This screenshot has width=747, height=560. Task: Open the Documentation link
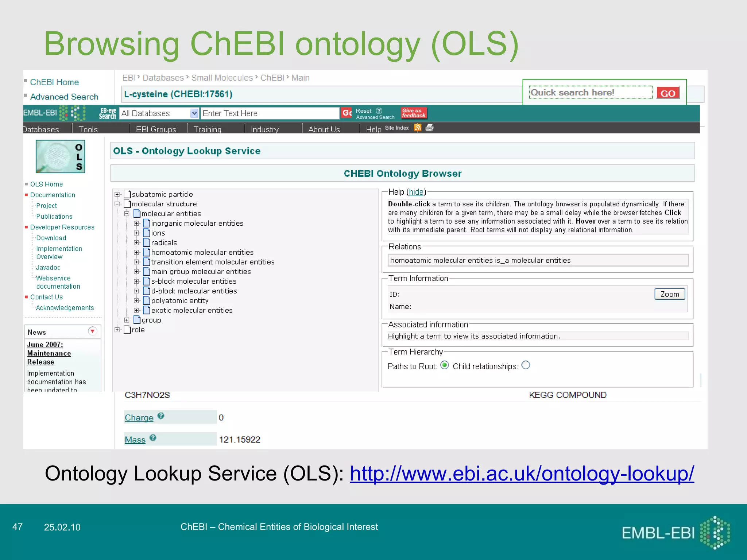(53, 195)
